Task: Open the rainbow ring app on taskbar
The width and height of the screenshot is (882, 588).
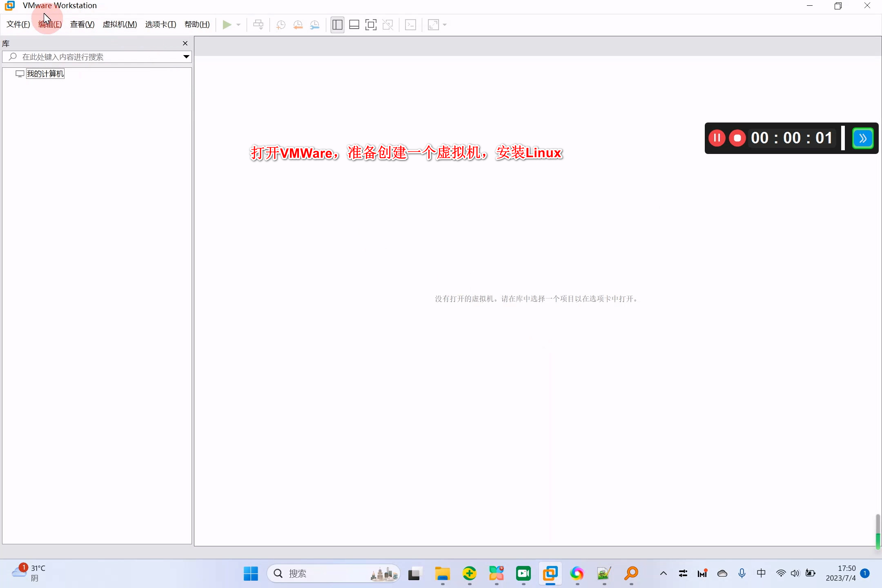Action: [577, 574]
